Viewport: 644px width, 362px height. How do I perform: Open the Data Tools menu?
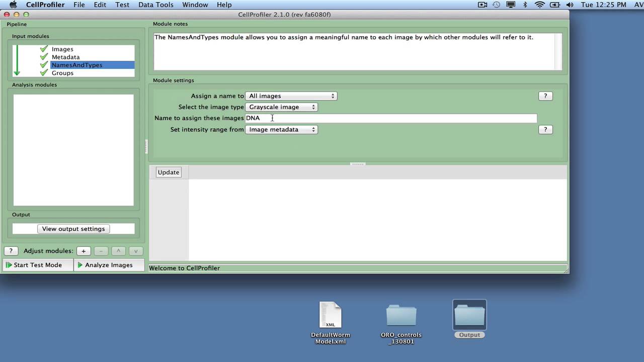[x=156, y=5]
